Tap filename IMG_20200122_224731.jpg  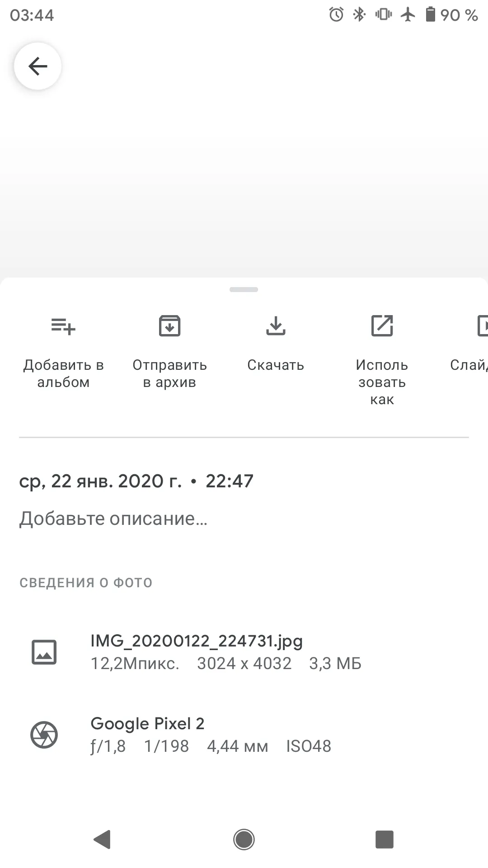point(197,641)
